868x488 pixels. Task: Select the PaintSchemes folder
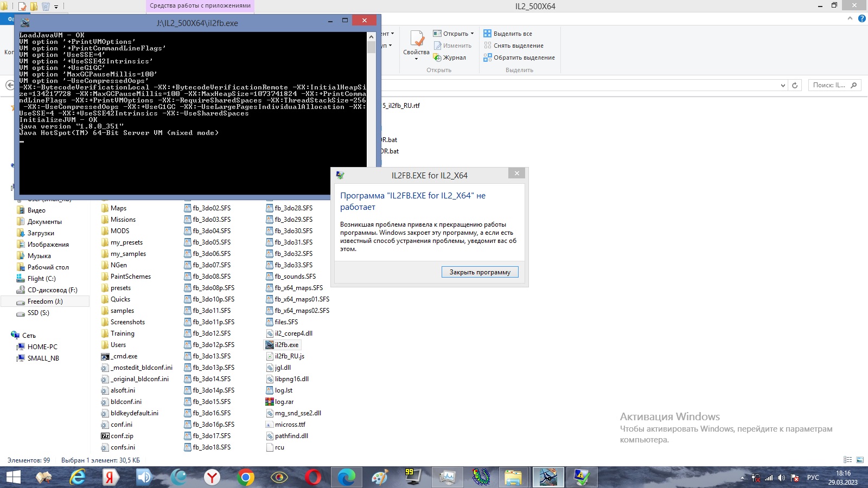coord(131,277)
